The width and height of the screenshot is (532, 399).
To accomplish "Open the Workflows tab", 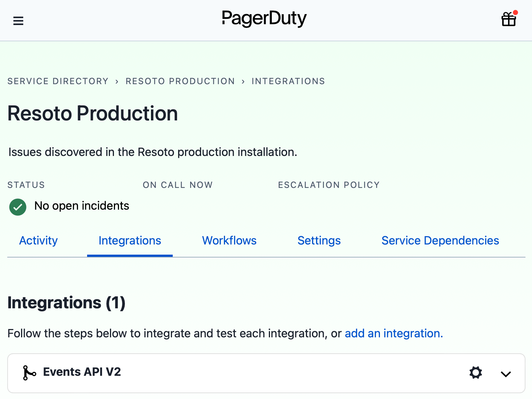I will (x=229, y=240).
